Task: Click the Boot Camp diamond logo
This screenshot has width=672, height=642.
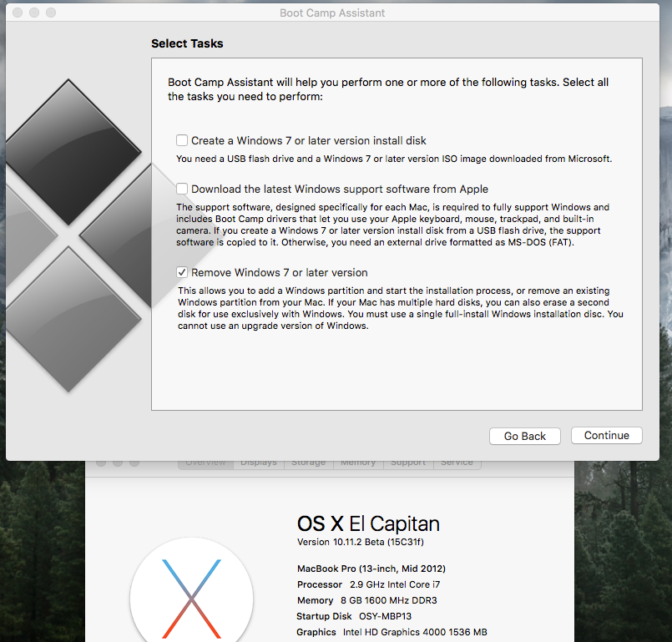Action: 77,235
